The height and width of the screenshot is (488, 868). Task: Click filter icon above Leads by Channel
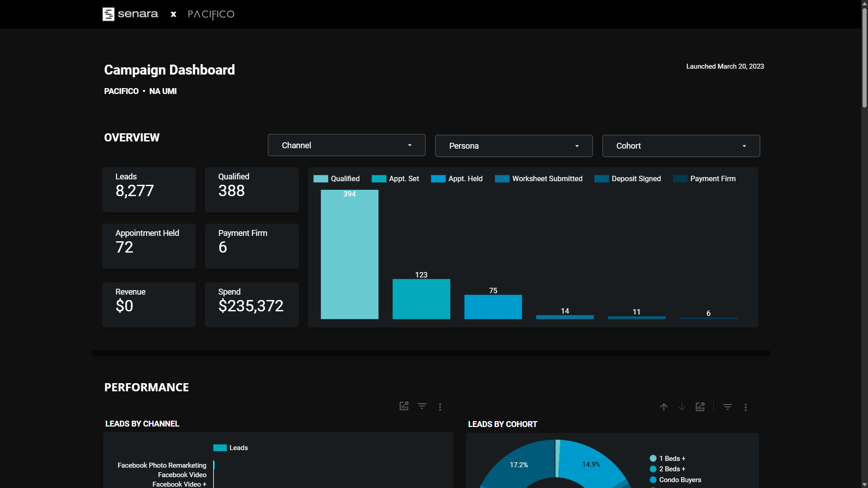click(422, 406)
